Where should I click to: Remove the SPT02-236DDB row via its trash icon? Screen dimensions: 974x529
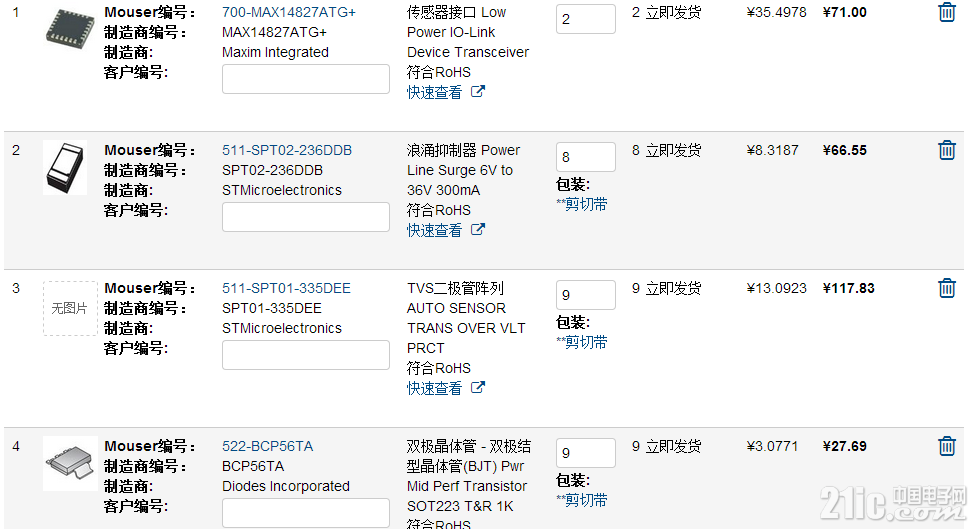pyautogui.click(x=946, y=150)
